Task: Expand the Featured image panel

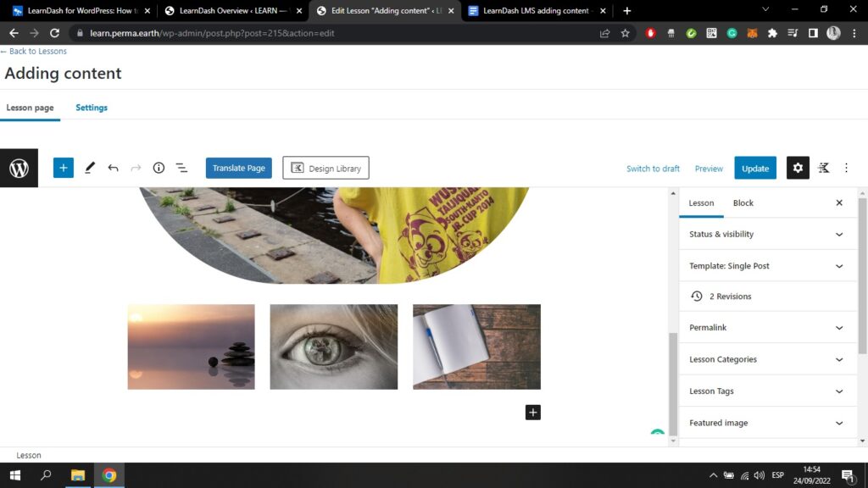Action: [766, 423]
